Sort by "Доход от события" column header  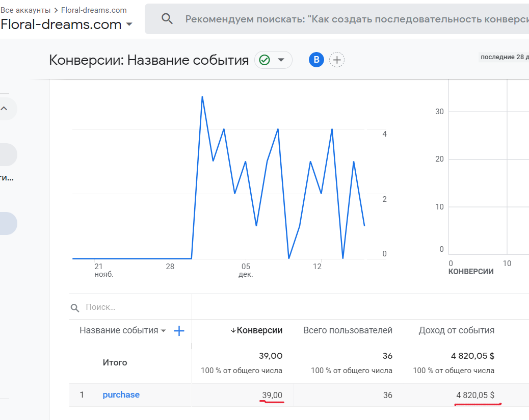point(456,330)
